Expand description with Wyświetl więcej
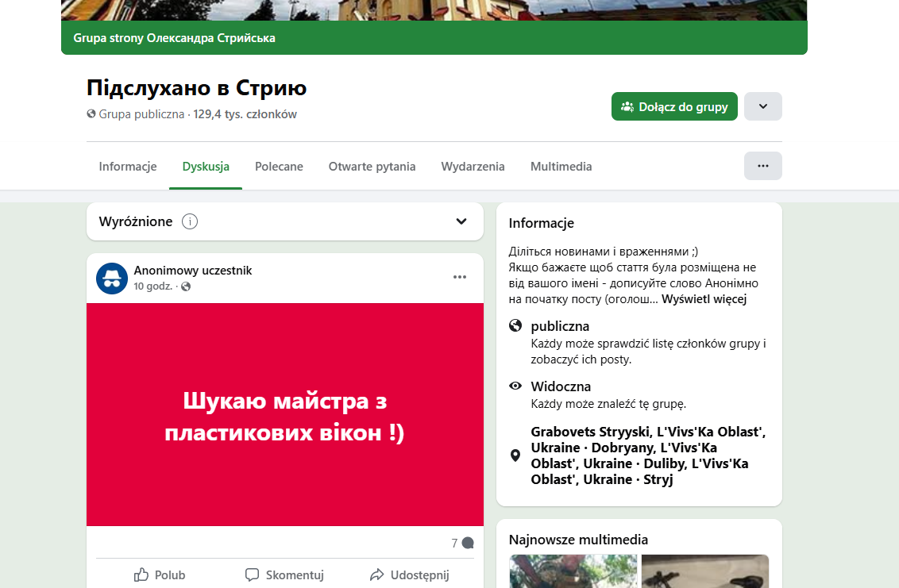 pyautogui.click(x=704, y=299)
